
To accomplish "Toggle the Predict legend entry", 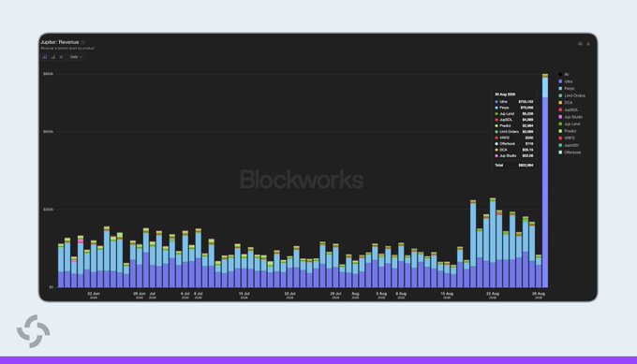I will (567, 131).
